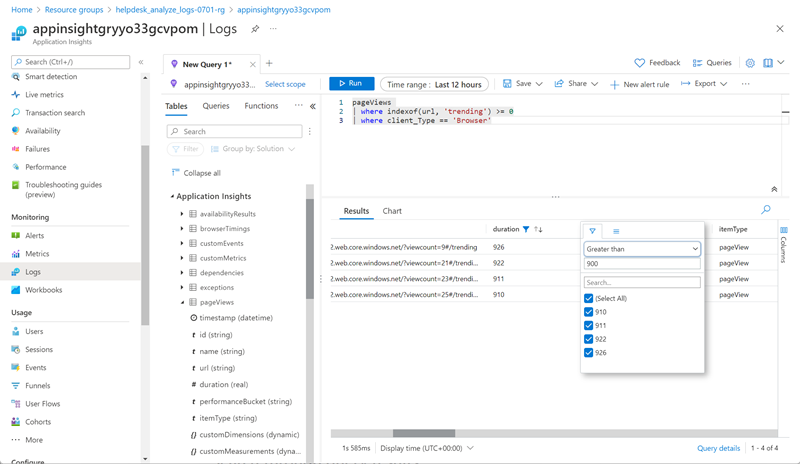Click the search results magnifier icon
Screen dimensions: 800x464
coord(766,209)
